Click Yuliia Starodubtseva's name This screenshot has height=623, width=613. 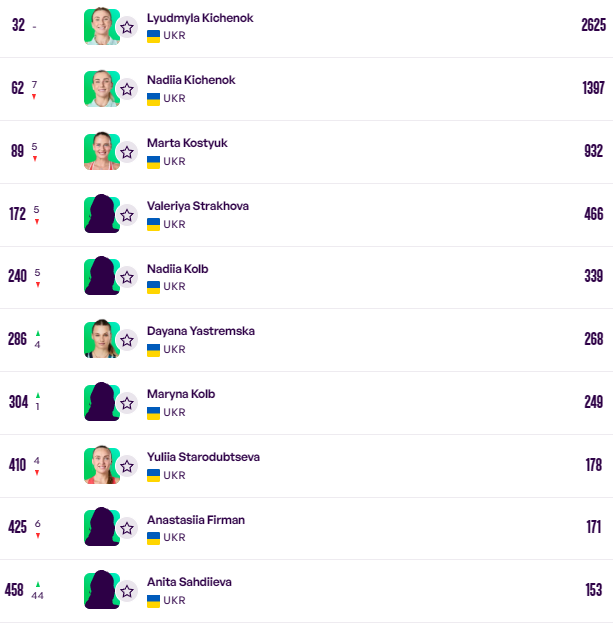(x=203, y=457)
